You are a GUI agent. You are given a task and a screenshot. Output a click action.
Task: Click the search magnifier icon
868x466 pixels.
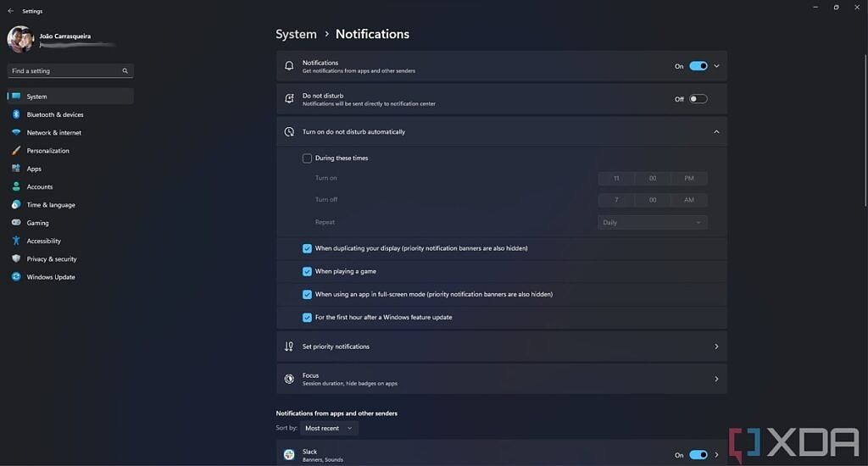click(x=125, y=71)
